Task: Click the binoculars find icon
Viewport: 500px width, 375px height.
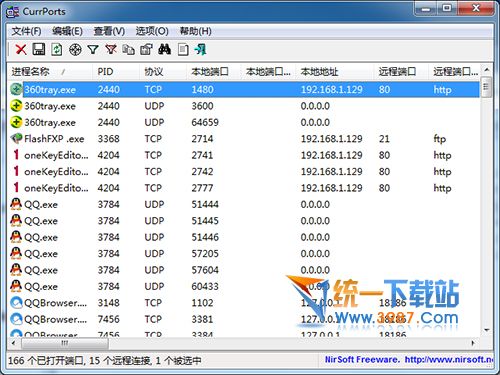Action: pos(165,50)
